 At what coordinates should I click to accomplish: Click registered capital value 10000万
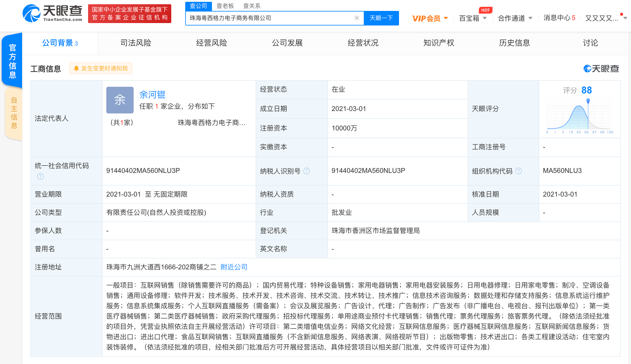coord(344,128)
